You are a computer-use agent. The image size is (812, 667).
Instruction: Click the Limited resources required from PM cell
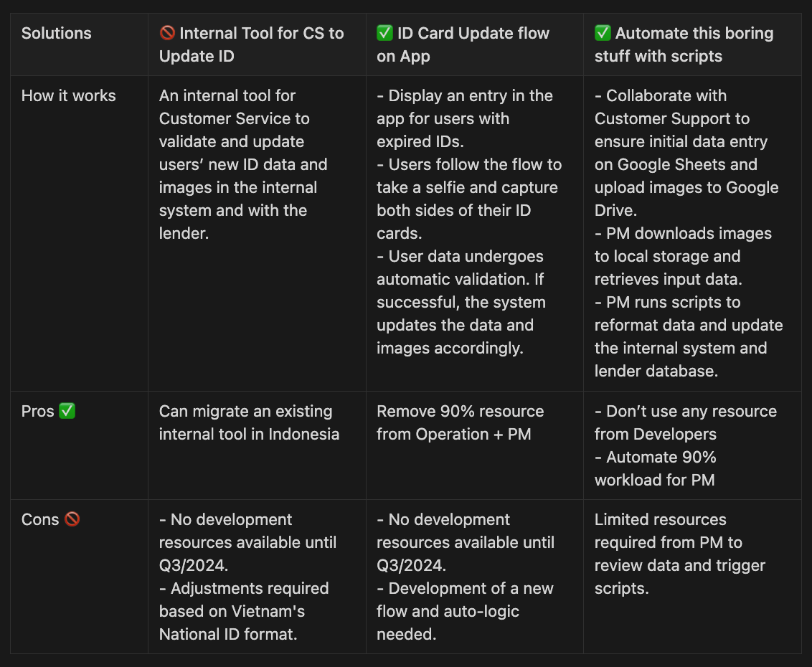(692, 577)
